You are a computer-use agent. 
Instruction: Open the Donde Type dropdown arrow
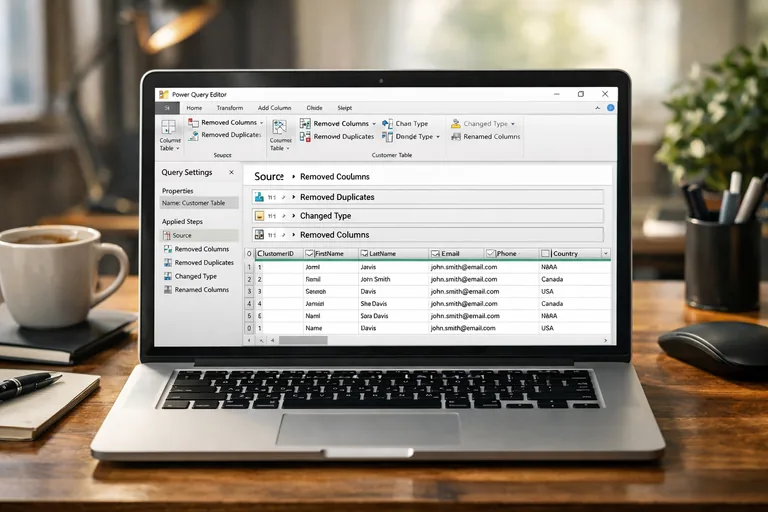pyautogui.click(x=438, y=137)
